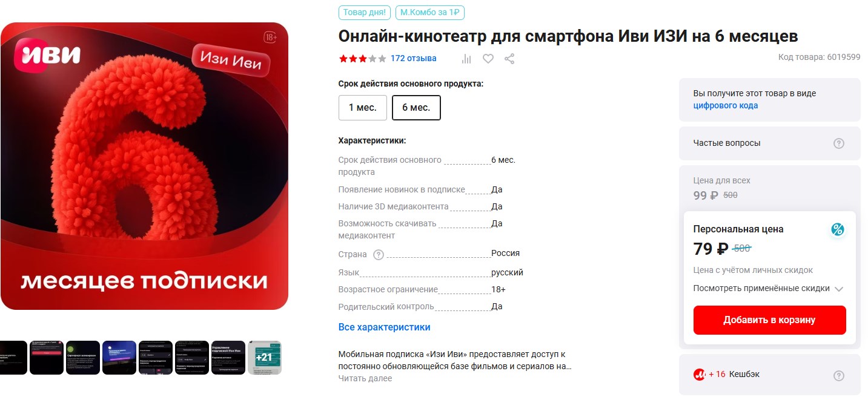The width and height of the screenshot is (868, 397).
Task: Click the Товар дня! tag
Action: pos(364,12)
